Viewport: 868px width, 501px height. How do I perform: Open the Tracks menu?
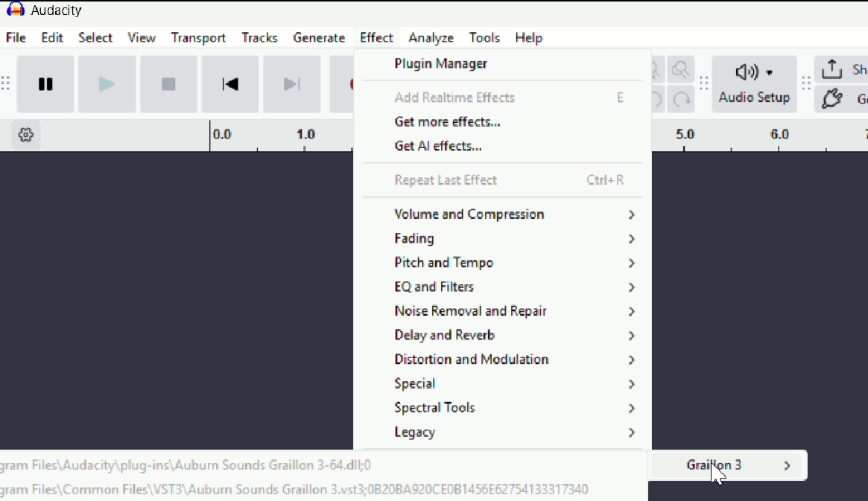259,38
